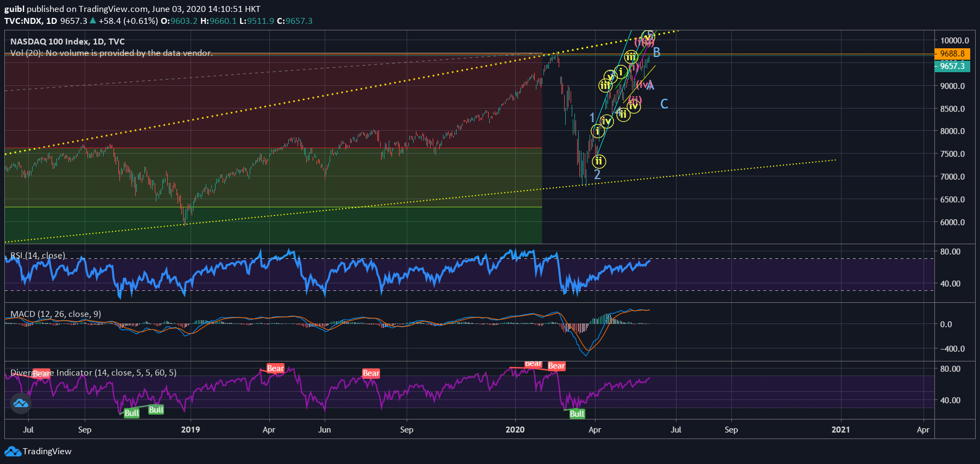Click the rightmost Bear tag in February 2020
The width and height of the screenshot is (980, 464).
coord(557,366)
